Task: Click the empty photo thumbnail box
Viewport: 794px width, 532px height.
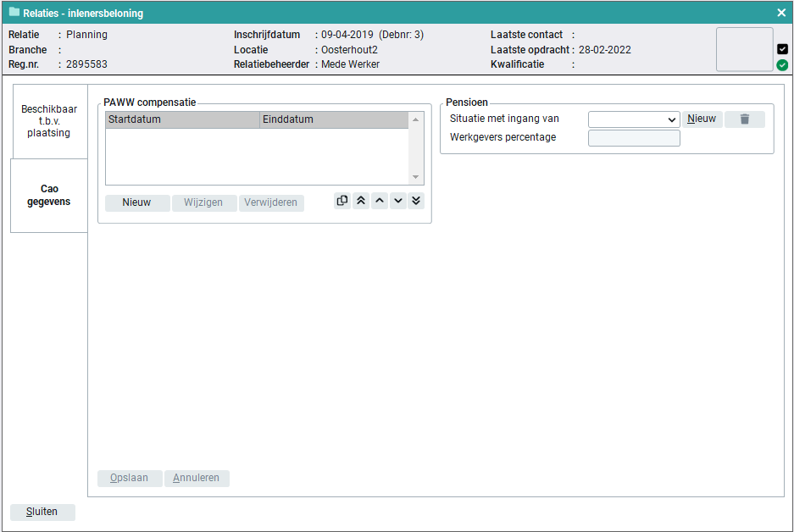Action: [744, 49]
